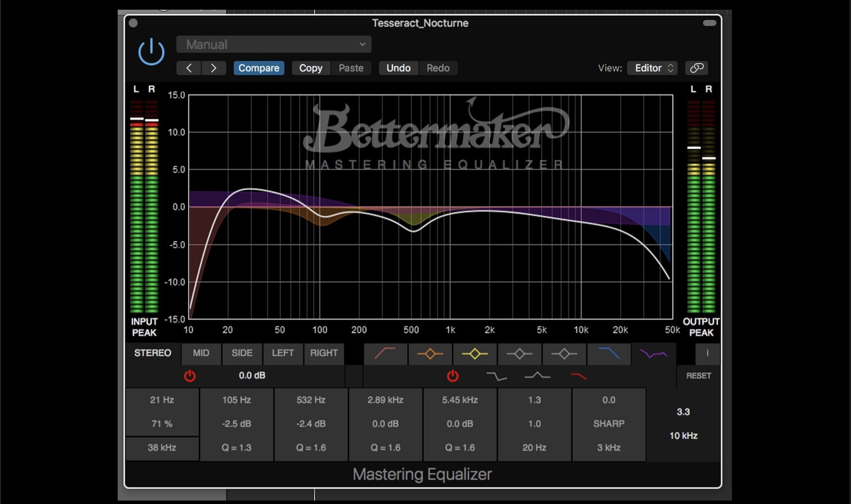
Task: Click the Undo button
Action: 398,68
